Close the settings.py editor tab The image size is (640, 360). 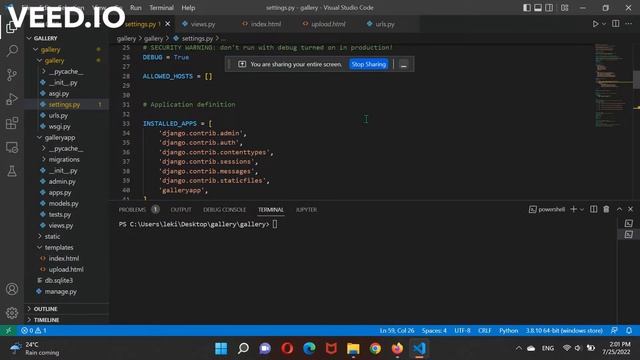pyautogui.click(x=167, y=24)
